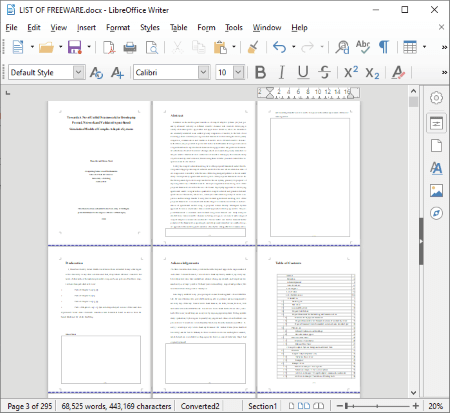Click the zoom slider in the status bar
This screenshot has height=413, width=450.
coord(378,406)
